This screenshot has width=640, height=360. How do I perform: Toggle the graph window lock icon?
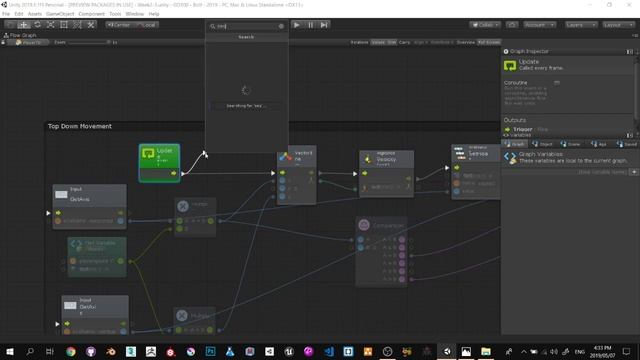tap(3, 42)
